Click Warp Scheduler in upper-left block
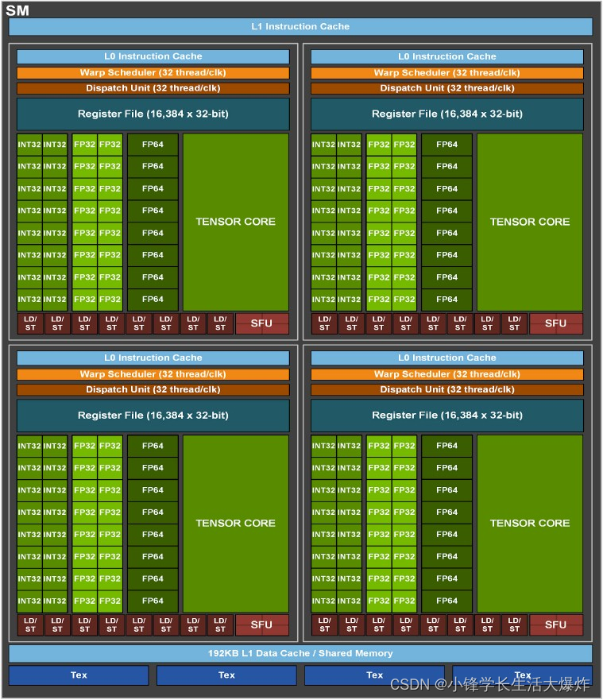 (x=153, y=73)
